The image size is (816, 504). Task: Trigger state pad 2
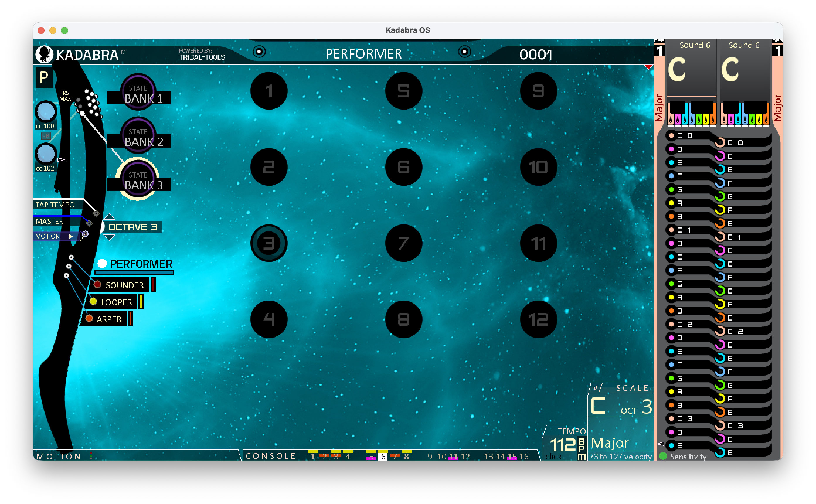[x=269, y=167]
